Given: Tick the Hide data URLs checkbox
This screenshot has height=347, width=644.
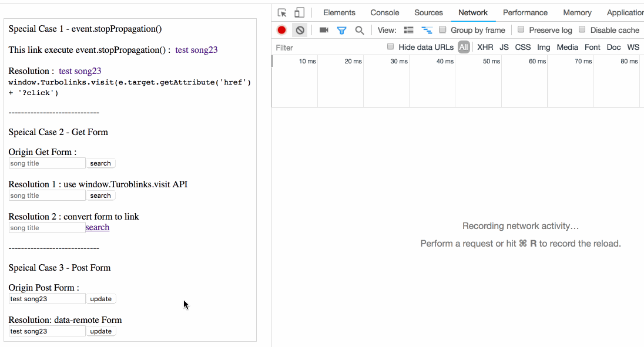Looking at the screenshot, I should pos(391,47).
